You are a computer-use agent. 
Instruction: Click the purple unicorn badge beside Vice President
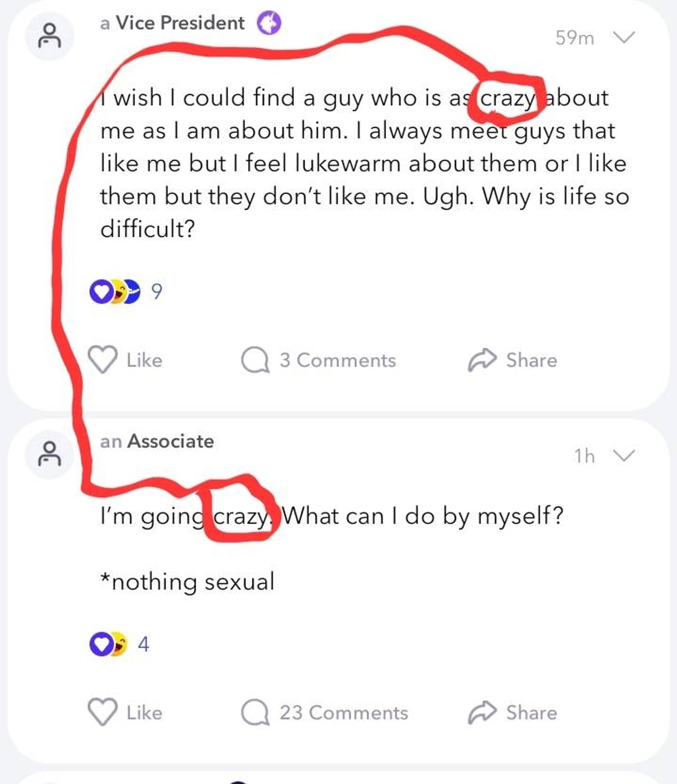point(269,23)
